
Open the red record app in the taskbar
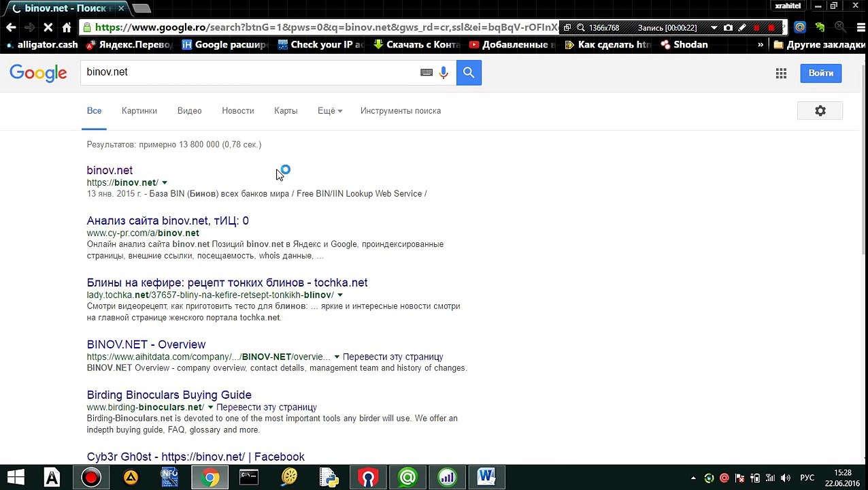(x=90, y=478)
